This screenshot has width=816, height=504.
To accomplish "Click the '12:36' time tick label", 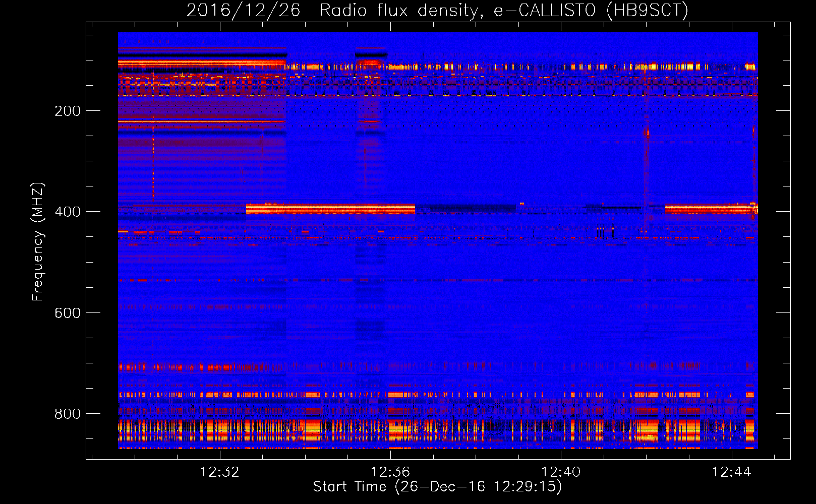I will coord(390,472).
